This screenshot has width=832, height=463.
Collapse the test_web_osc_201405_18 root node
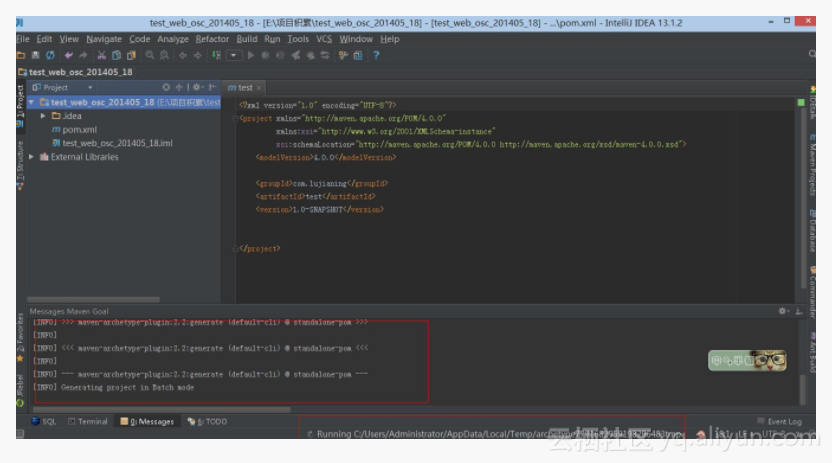[31, 102]
